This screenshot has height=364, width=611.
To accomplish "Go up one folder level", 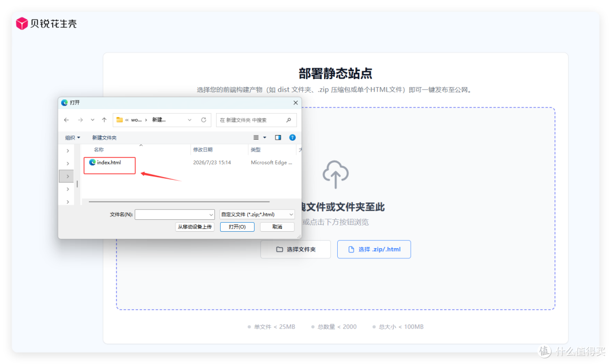I will pos(104,120).
